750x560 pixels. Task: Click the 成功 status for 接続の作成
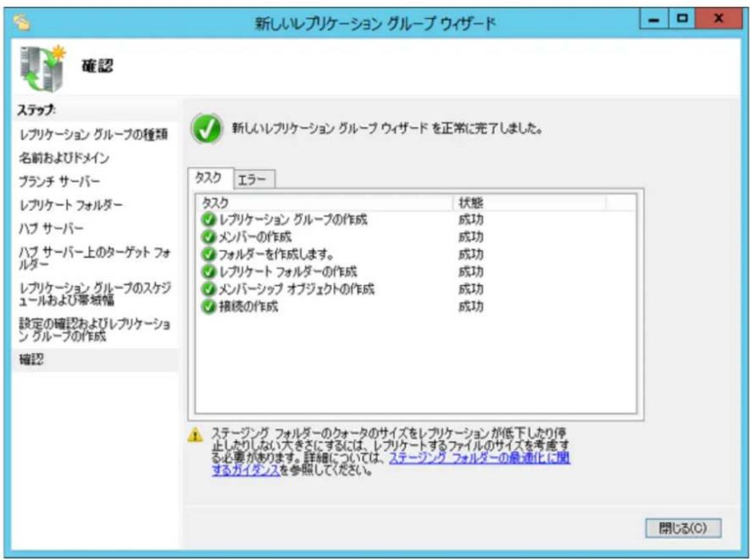coord(471,306)
